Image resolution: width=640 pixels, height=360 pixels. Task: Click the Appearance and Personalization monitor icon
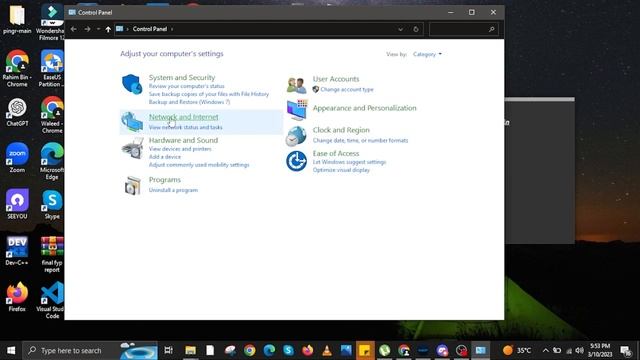297,109
